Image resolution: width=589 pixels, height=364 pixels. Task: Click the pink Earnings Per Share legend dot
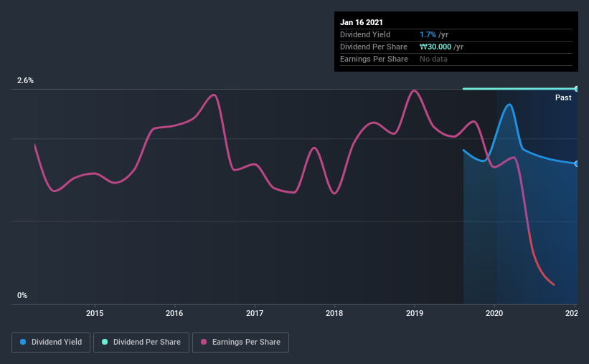tap(204, 342)
